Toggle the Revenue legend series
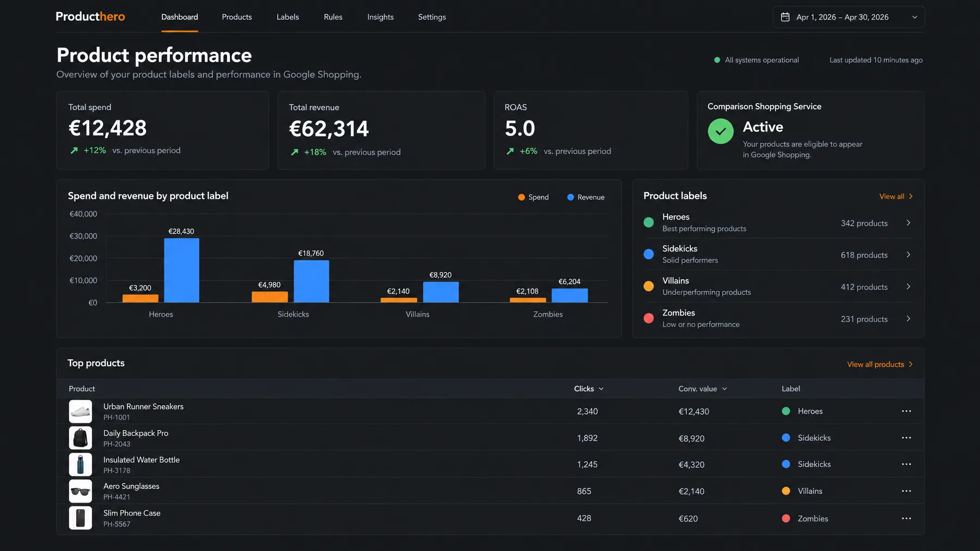Screen dimensions: 980x551 coord(585,197)
